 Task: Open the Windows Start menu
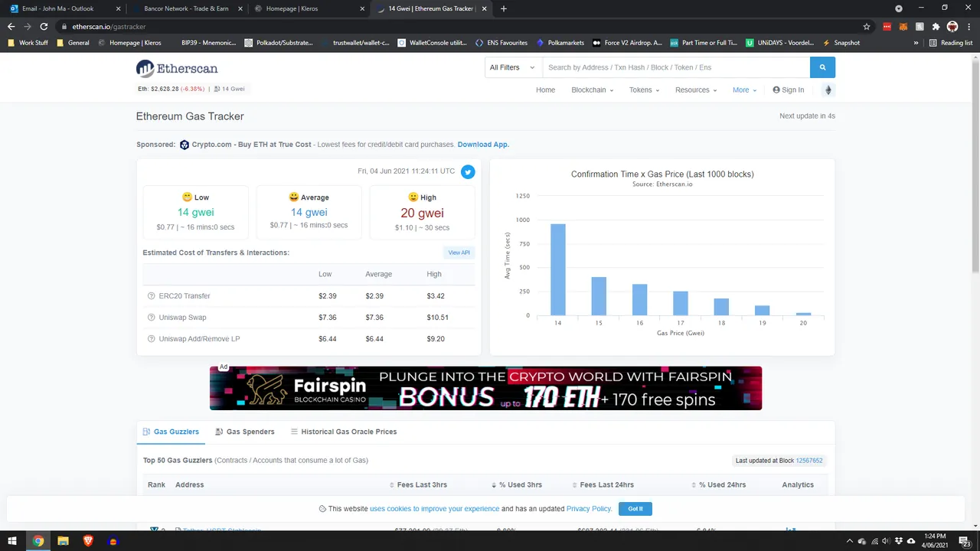pyautogui.click(x=12, y=541)
